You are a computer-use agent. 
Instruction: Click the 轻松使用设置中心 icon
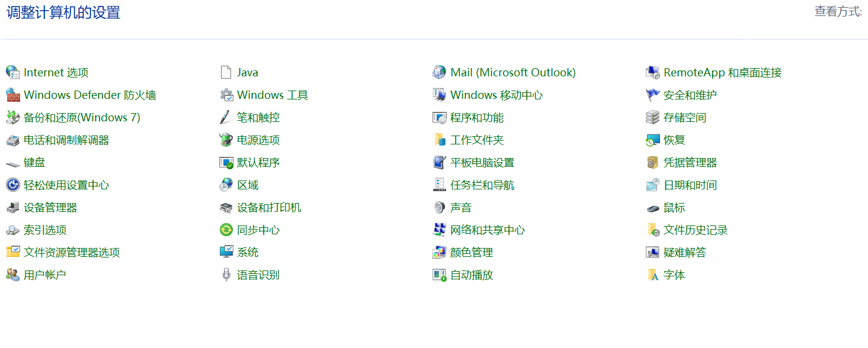[x=13, y=185]
